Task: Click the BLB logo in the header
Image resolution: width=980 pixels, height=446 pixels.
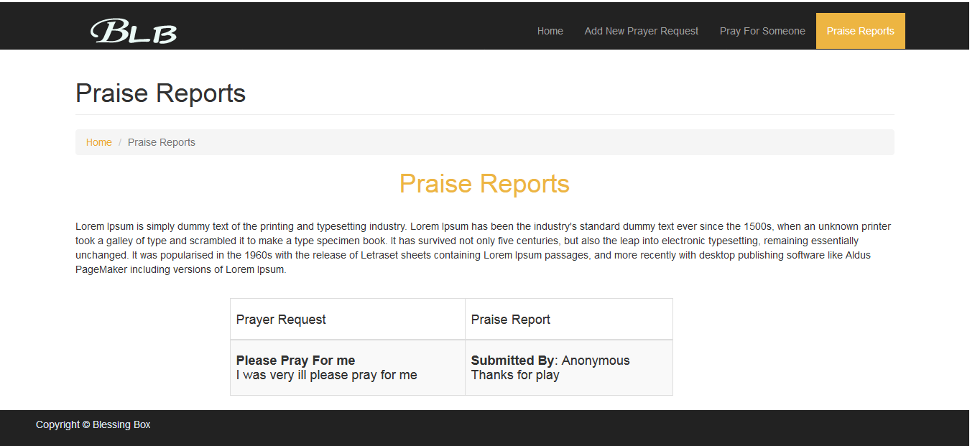Action: tap(134, 31)
